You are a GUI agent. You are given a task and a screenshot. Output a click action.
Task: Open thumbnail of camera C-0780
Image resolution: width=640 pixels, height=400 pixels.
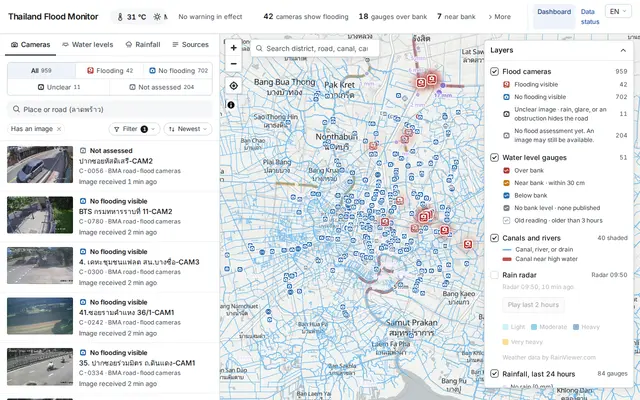coord(40,215)
